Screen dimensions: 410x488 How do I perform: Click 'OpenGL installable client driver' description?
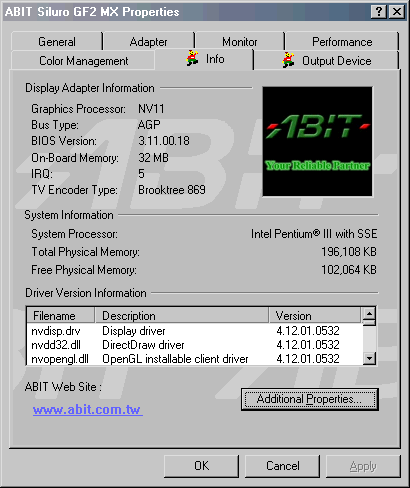(175, 359)
